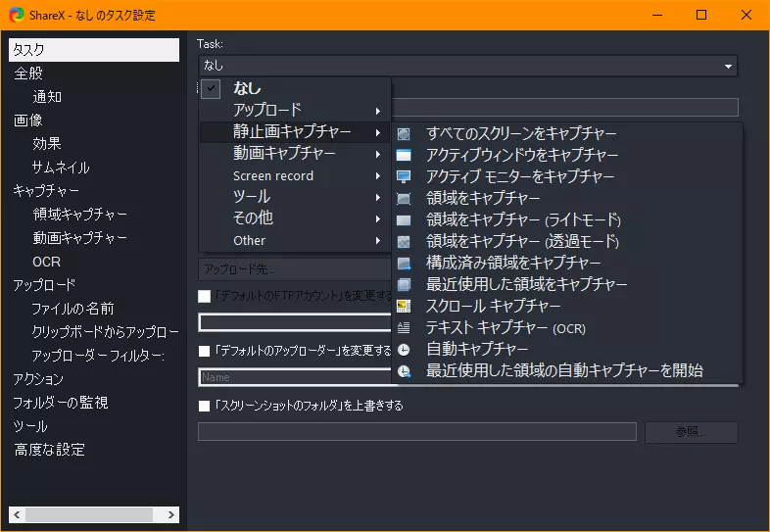Click the transparent mode region capture icon
Viewport: 770px width, 532px height.
point(404,242)
